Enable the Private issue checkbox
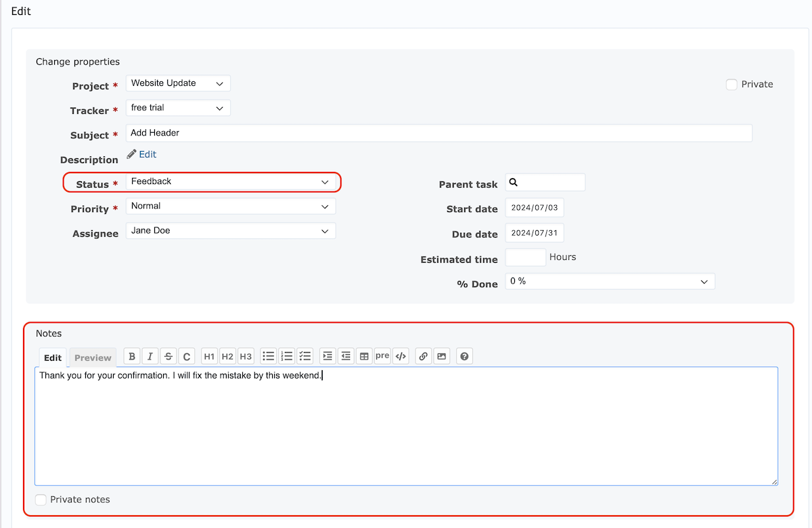This screenshot has height=528, width=812. coord(731,84)
